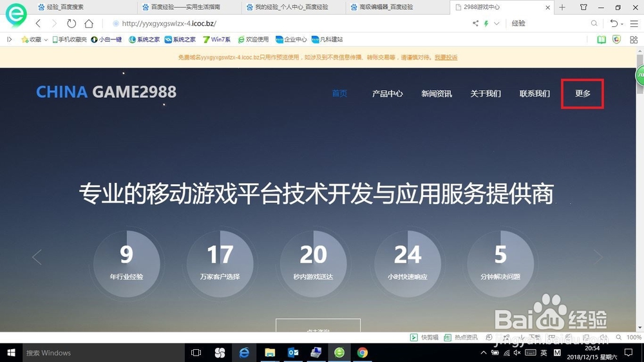The height and width of the screenshot is (362, 644).
Task: Show hidden system tray icons chevron
Action: click(x=484, y=352)
